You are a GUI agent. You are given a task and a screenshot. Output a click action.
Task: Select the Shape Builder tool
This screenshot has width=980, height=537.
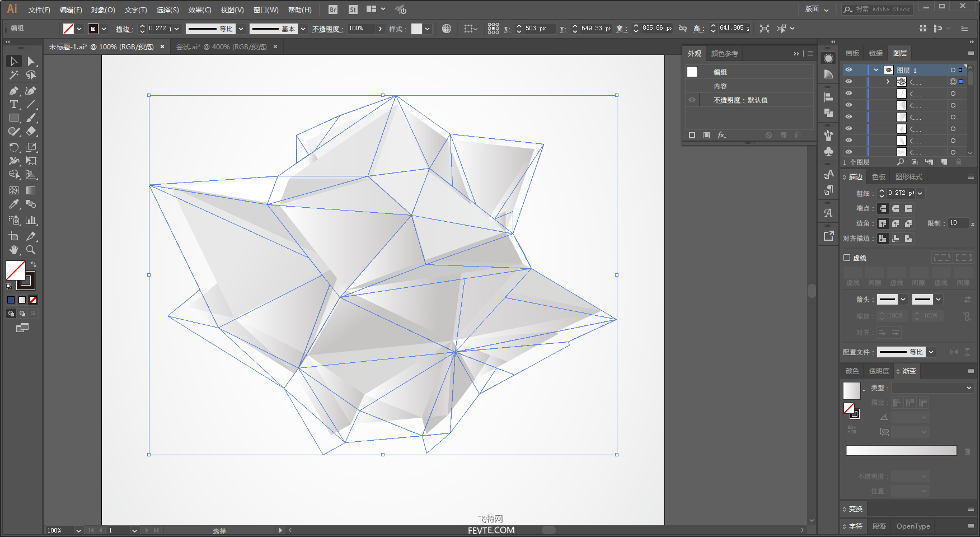pyautogui.click(x=14, y=174)
